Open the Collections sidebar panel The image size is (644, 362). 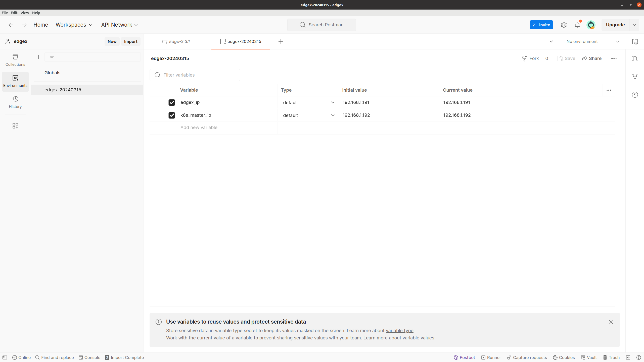point(15,60)
